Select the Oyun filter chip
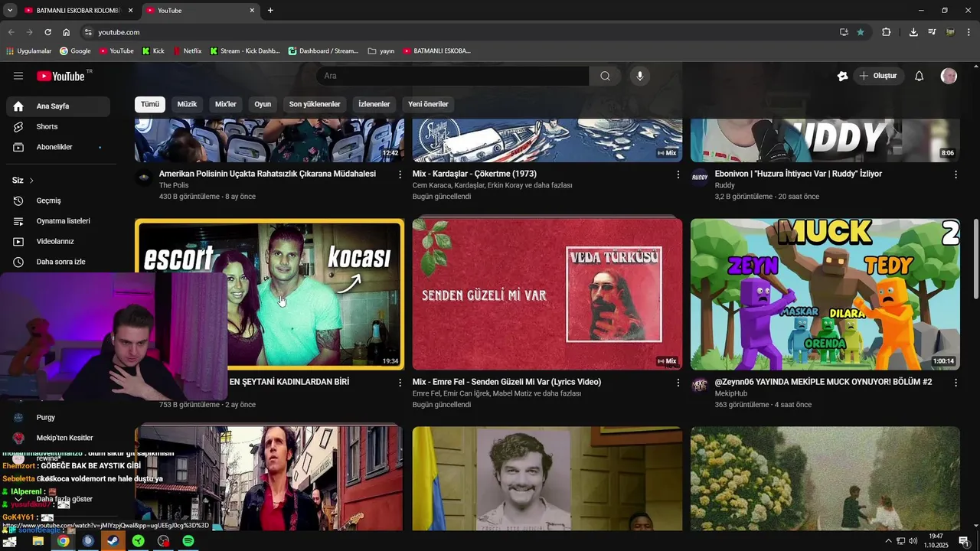This screenshot has height=551, width=980. [x=263, y=104]
